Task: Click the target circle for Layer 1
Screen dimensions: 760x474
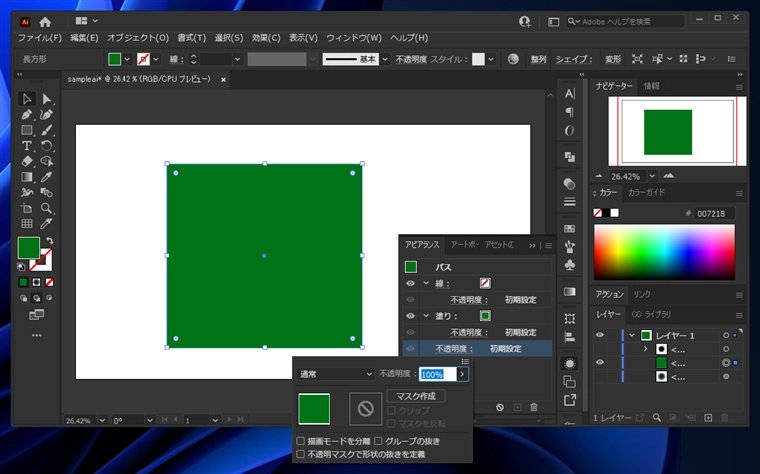Action: [726, 335]
